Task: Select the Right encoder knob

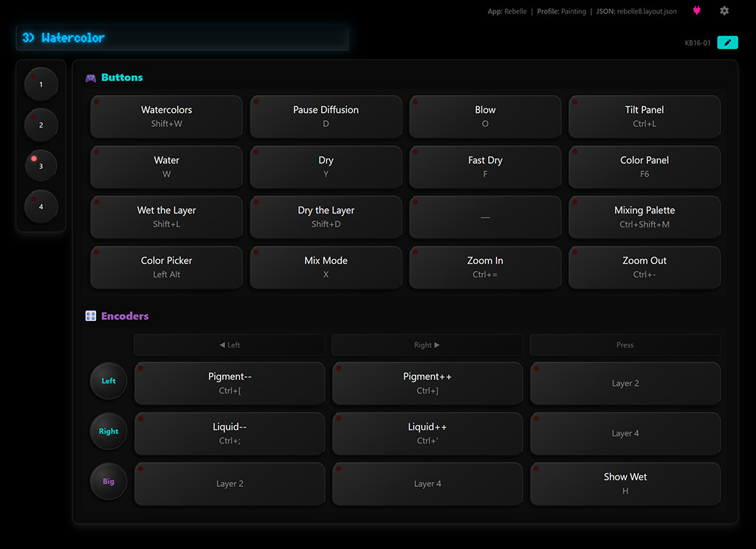Action: (109, 432)
